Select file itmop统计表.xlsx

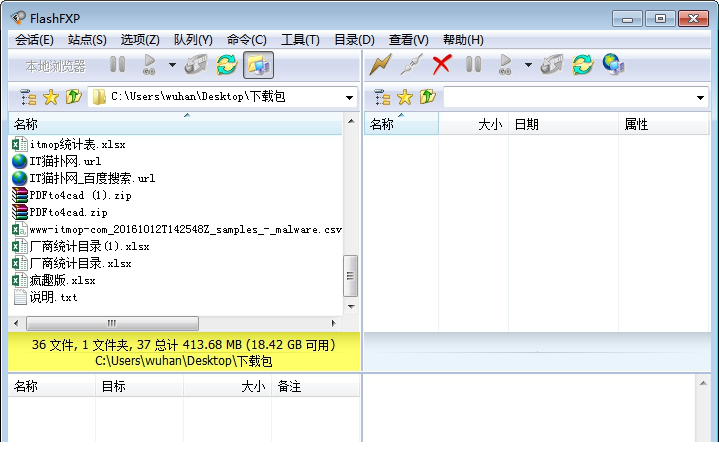[69, 144]
